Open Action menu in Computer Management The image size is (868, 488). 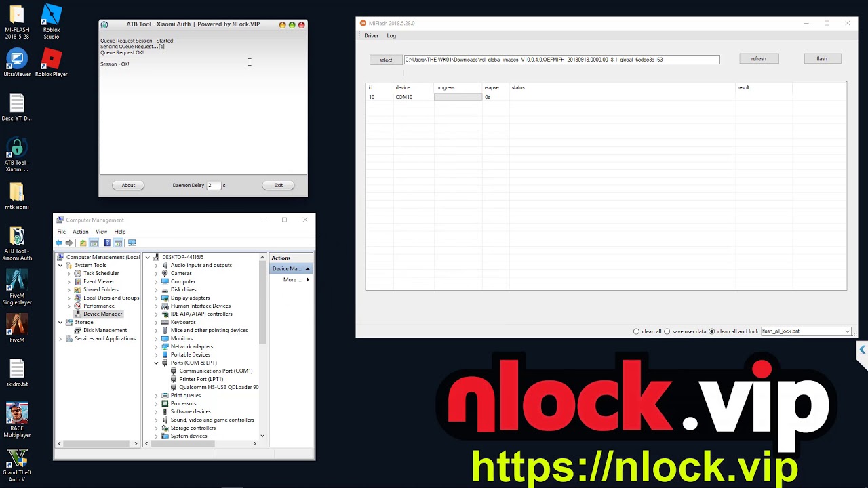(x=80, y=232)
